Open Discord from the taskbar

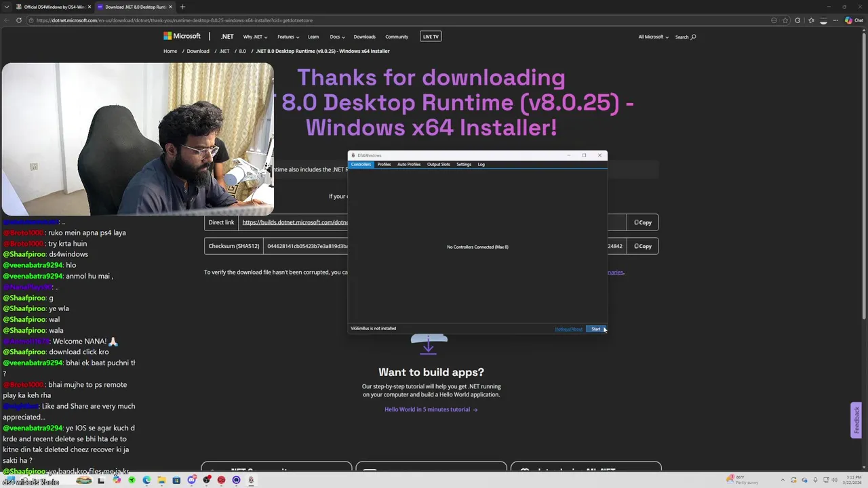coord(192,480)
